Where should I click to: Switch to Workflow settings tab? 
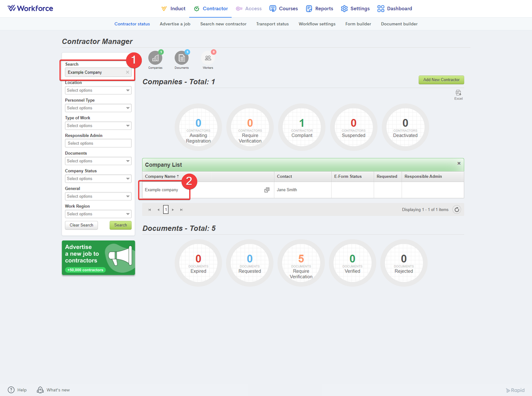tap(317, 24)
